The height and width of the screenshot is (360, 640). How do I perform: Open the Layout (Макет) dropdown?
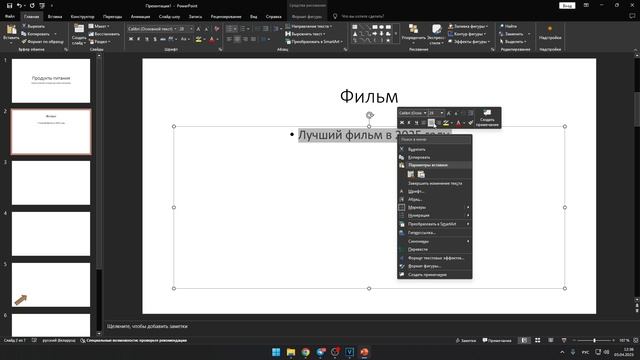[99, 26]
